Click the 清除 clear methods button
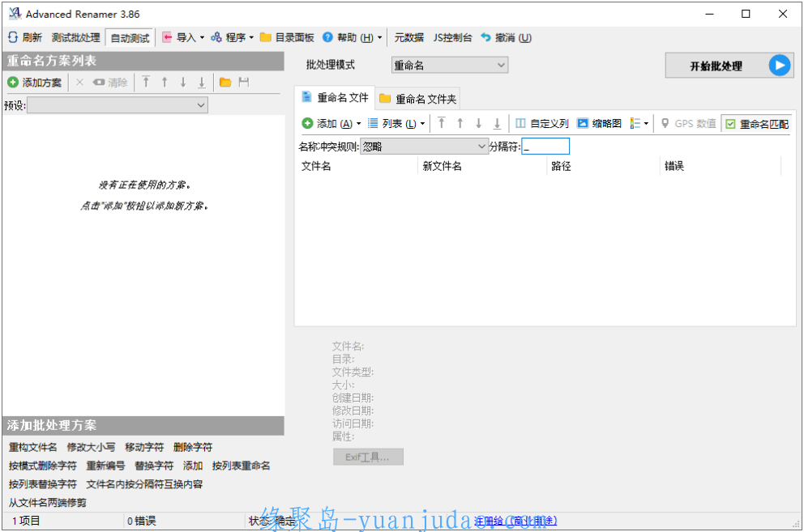804x532 pixels. 110,83
